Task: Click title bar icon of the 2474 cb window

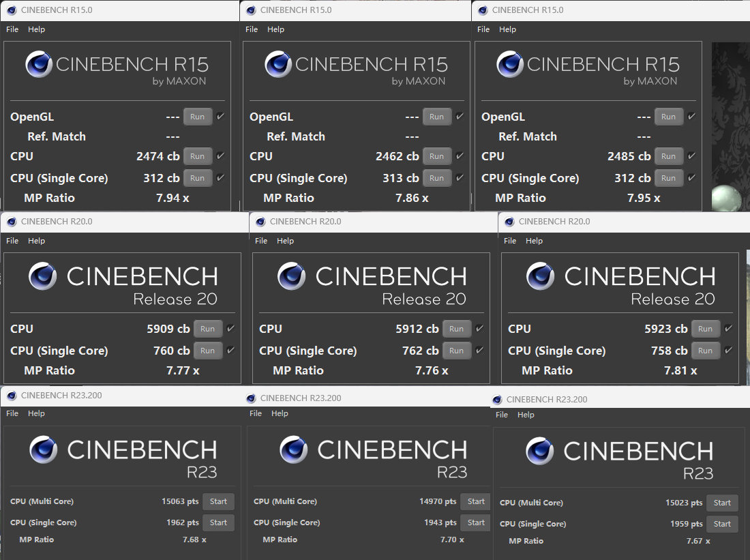Action: pyautogui.click(x=10, y=10)
